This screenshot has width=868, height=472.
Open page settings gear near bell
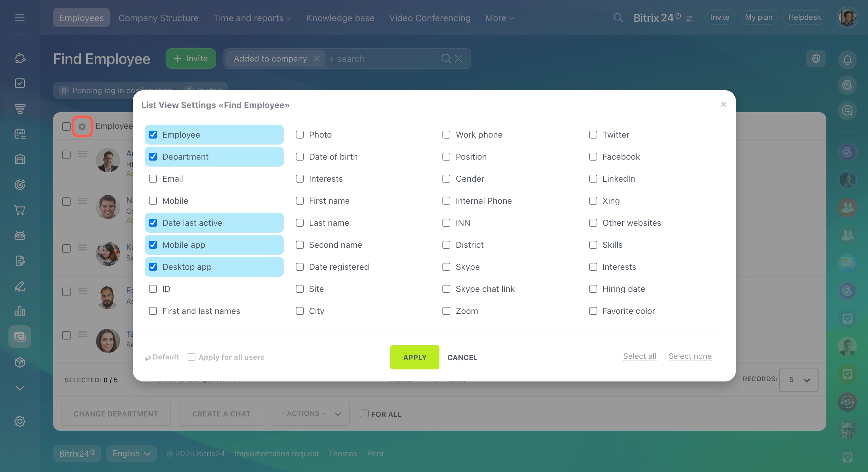816,59
